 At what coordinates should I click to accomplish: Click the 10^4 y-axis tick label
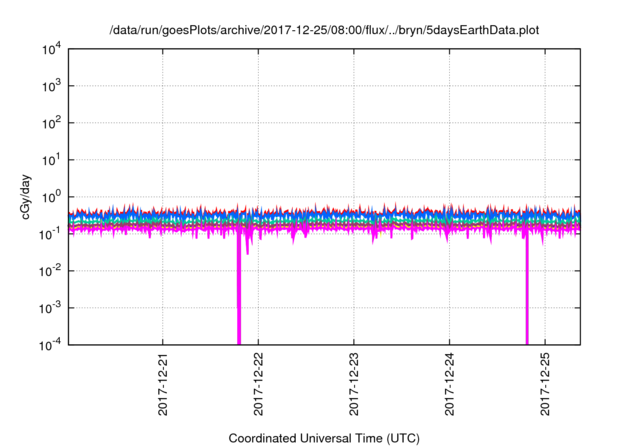tap(51, 49)
